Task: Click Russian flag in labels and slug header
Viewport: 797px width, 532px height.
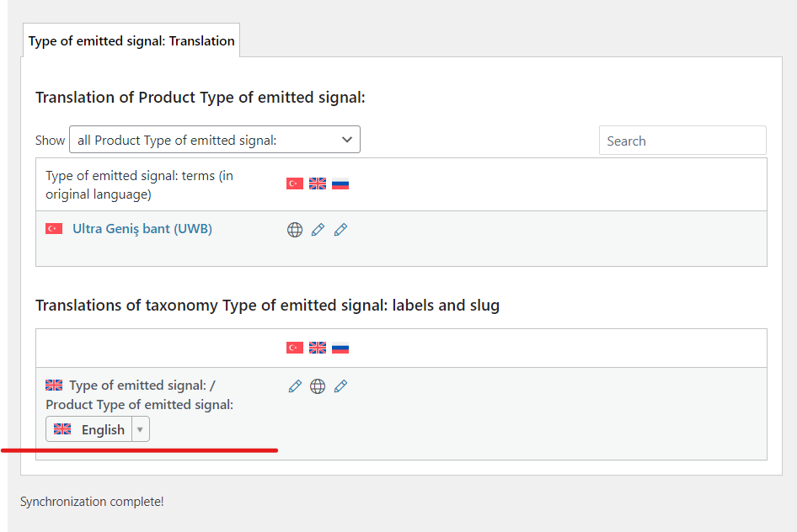Action: point(340,348)
